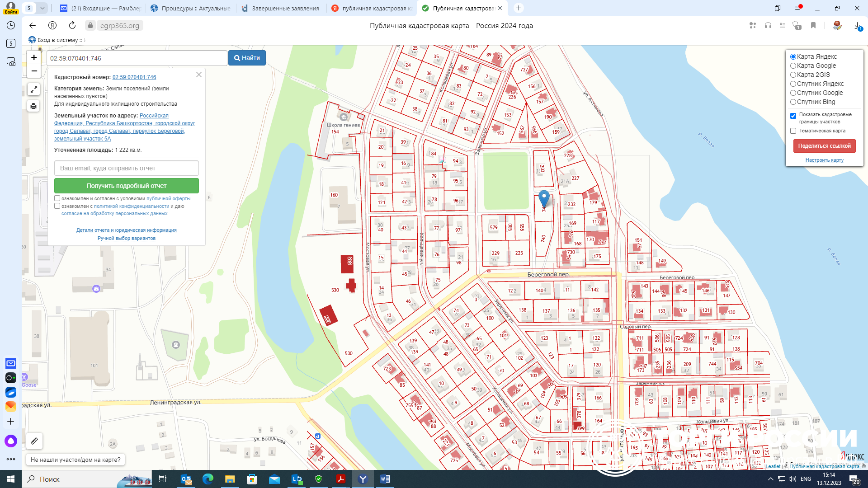The width and height of the screenshot is (868, 488).
Task: Zoom out the map with minus button
Action: pos(34,71)
